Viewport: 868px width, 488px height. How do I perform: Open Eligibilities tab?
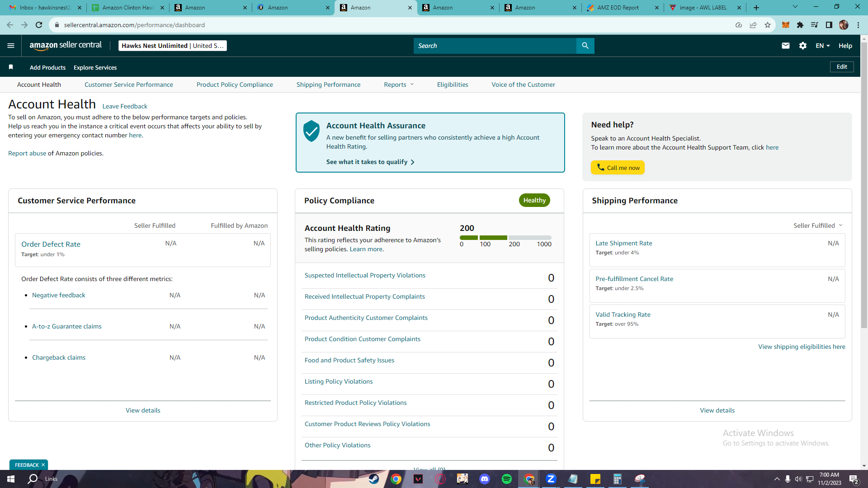point(453,84)
